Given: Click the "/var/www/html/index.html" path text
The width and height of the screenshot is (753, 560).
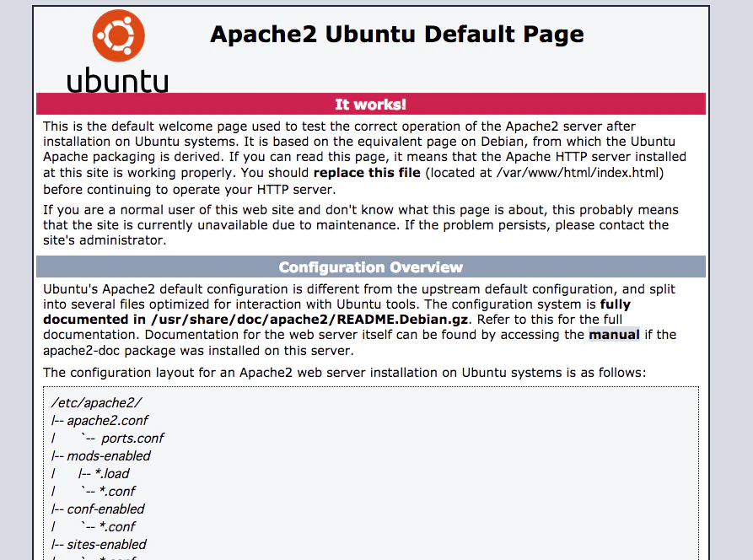Looking at the screenshot, I should pyautogui.click(x=578, y=172).
